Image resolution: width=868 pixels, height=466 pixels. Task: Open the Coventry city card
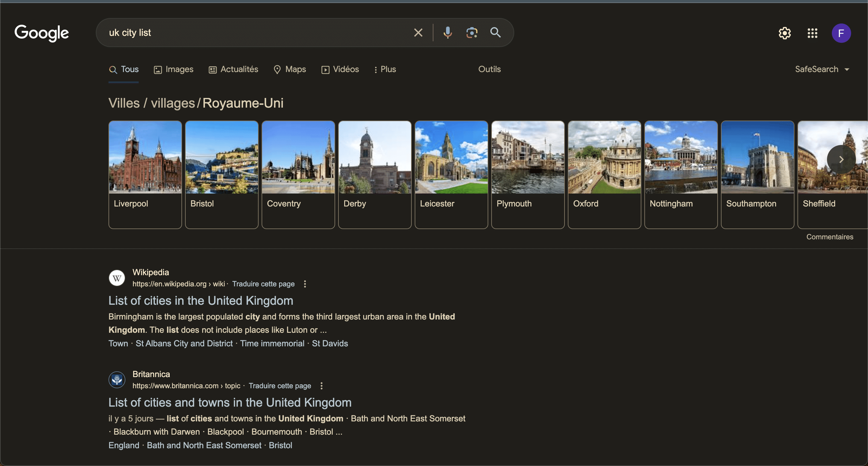[298, 175]
